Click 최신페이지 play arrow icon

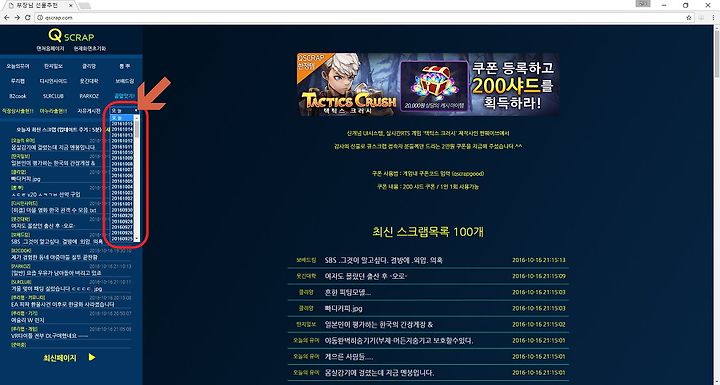tap(92, 357)
